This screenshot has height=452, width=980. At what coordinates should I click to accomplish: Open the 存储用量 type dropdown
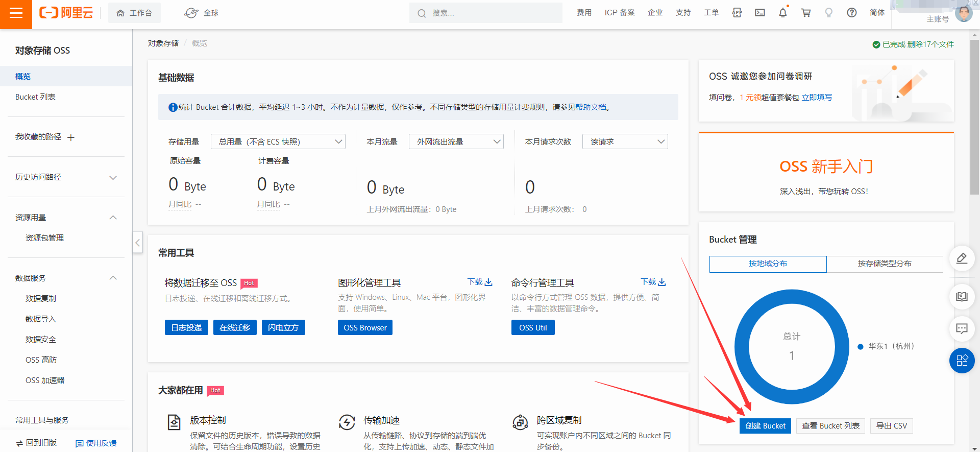point(278,141)
